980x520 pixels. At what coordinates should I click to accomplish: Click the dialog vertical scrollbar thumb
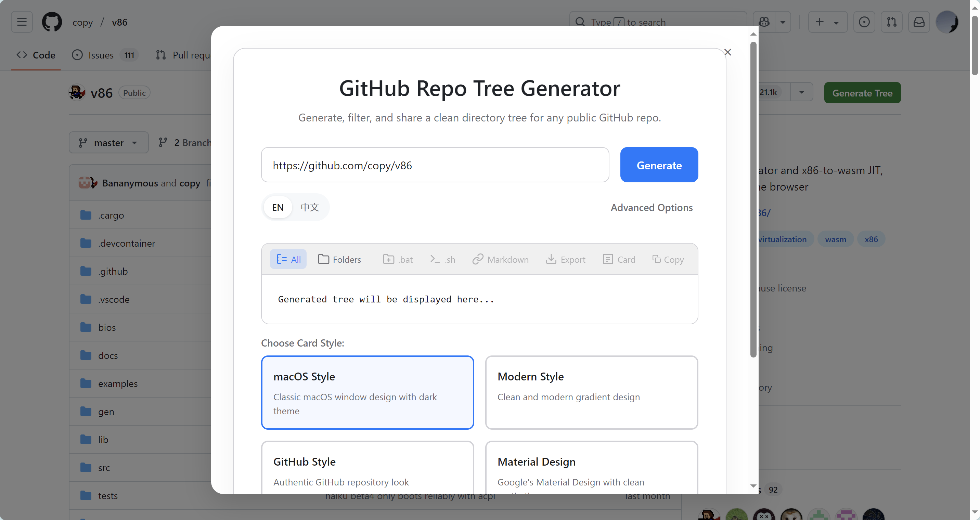pos(753,200)
